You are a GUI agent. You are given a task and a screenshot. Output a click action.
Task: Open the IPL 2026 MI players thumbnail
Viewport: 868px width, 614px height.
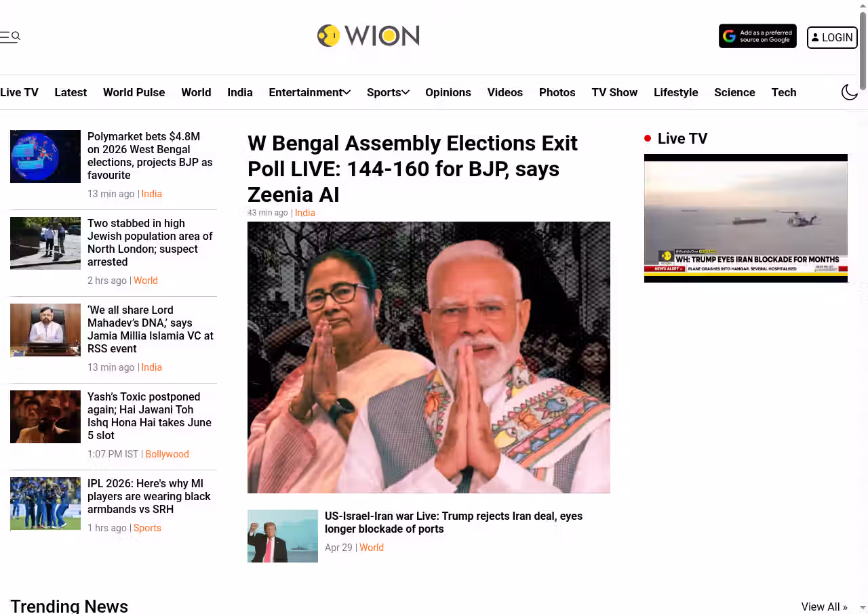(x=45, y=504)
